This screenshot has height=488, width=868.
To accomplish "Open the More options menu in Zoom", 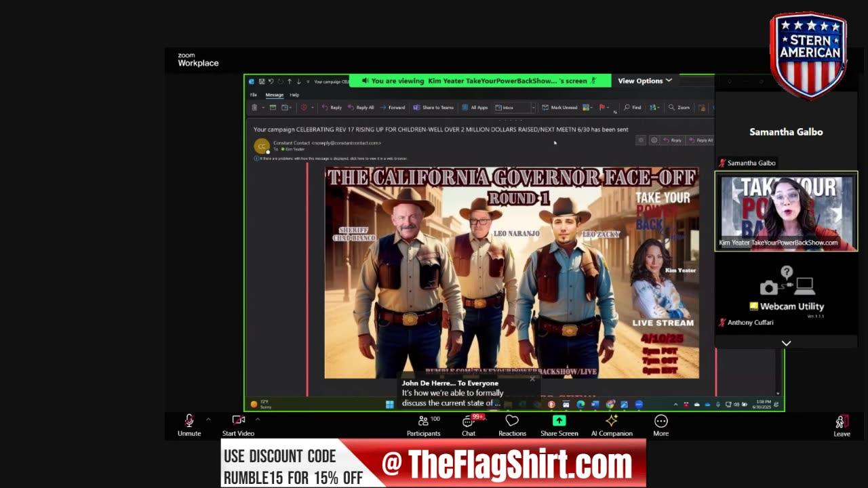I will [660, 426].
